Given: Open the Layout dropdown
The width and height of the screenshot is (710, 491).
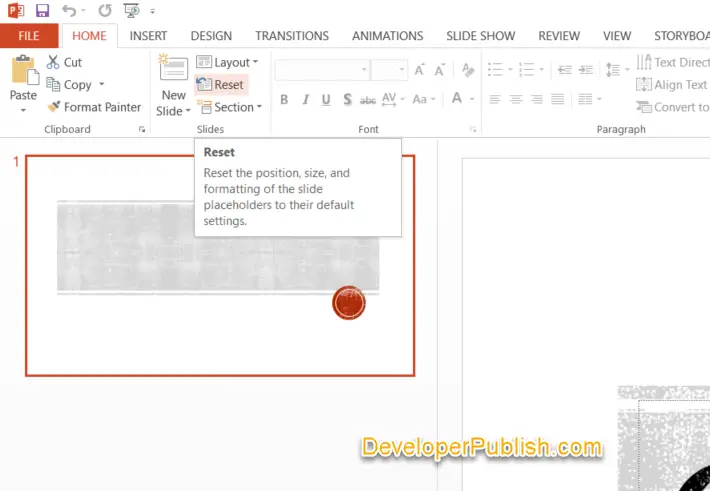Looking at the screenshot, I should (227, 62).
